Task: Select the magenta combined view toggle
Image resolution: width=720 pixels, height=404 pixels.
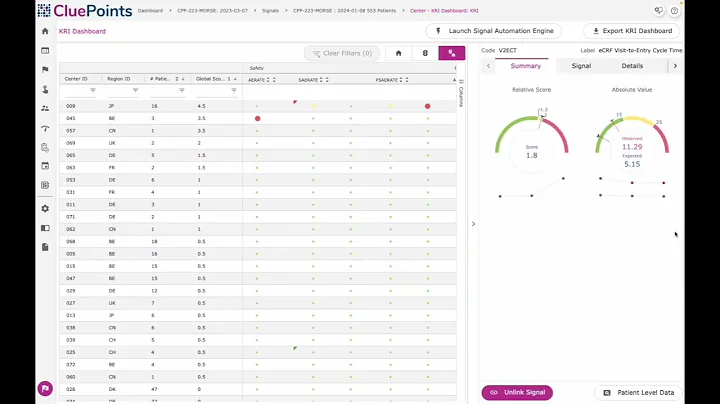Action: point(452,53)
